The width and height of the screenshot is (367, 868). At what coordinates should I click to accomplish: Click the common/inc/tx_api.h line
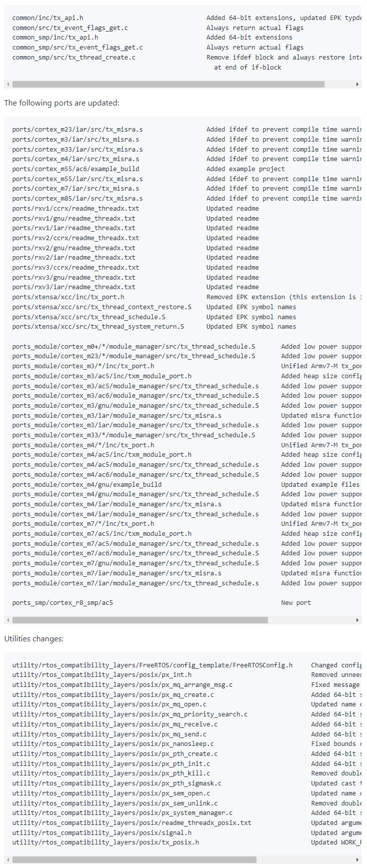48,18
